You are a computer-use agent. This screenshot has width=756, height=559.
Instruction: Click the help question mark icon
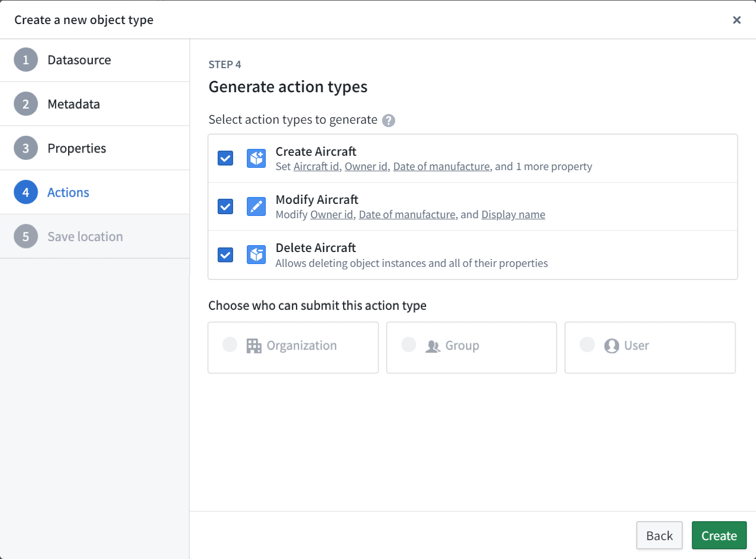(388, 120)
